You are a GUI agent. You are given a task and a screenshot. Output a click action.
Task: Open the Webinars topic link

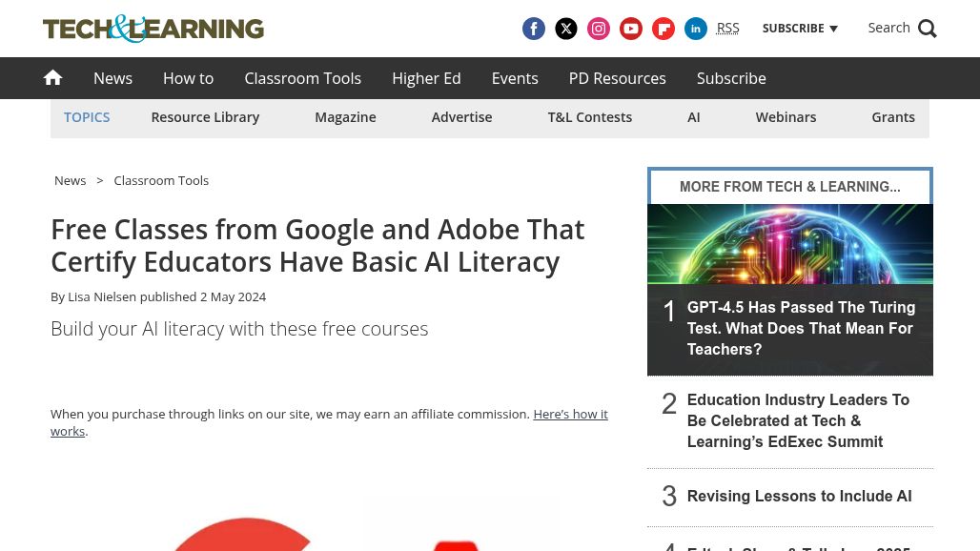786,117
